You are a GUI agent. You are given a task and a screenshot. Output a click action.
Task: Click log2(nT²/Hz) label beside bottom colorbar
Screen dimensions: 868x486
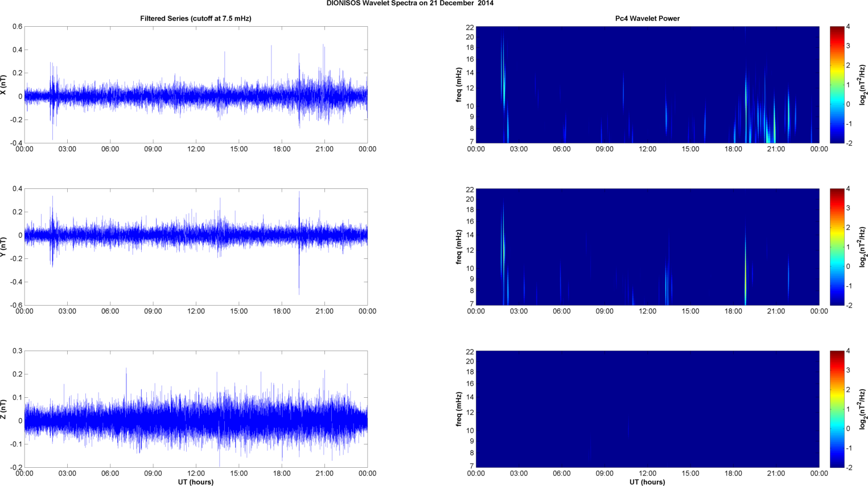(863, 409)
